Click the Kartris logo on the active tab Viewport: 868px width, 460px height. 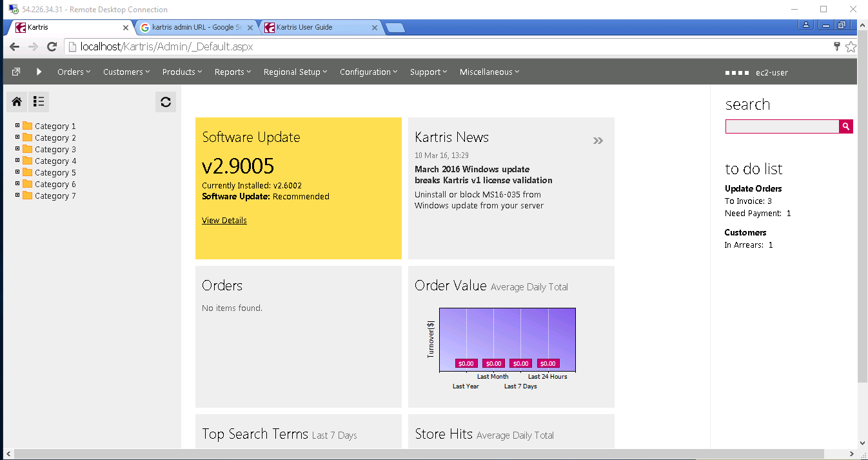tap(20, 27)
